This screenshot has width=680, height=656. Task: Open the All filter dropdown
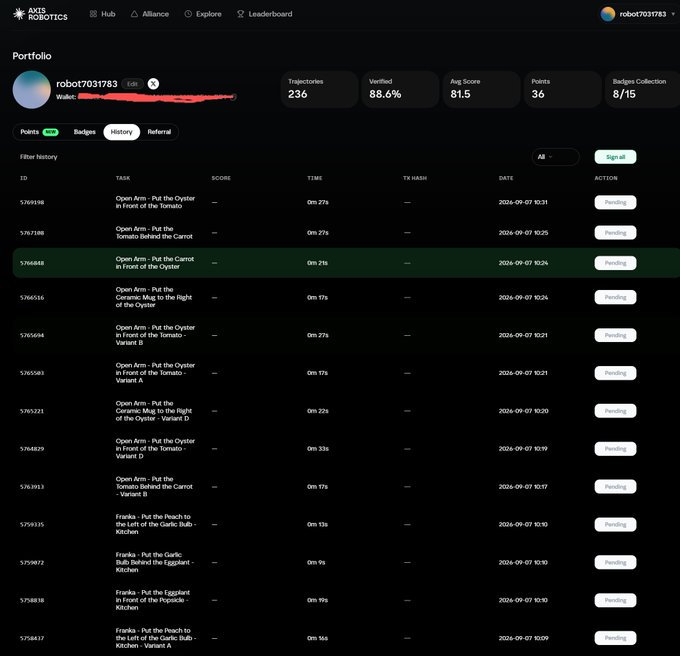click(x=556, y=157)
